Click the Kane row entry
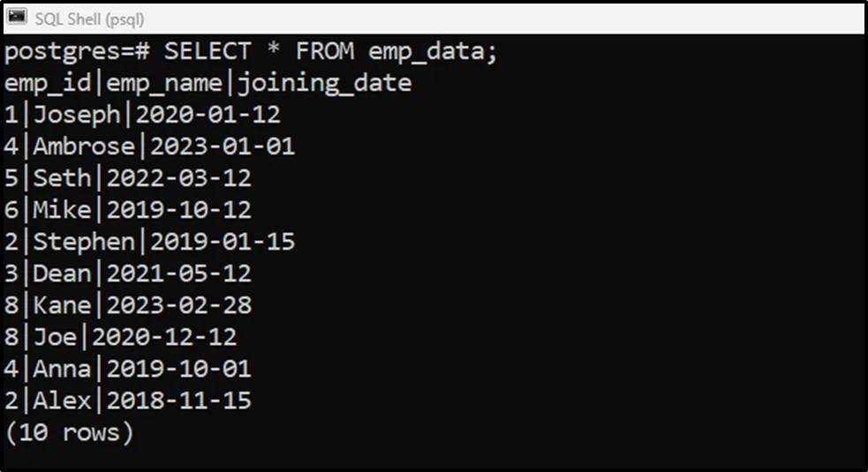This screenshot has height=472, width=868. tap(62, 305)
